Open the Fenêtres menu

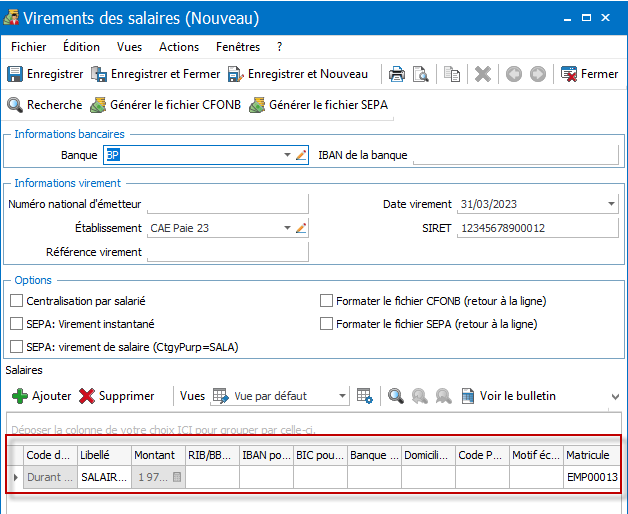pyautogui.click(x=238, y=47)
